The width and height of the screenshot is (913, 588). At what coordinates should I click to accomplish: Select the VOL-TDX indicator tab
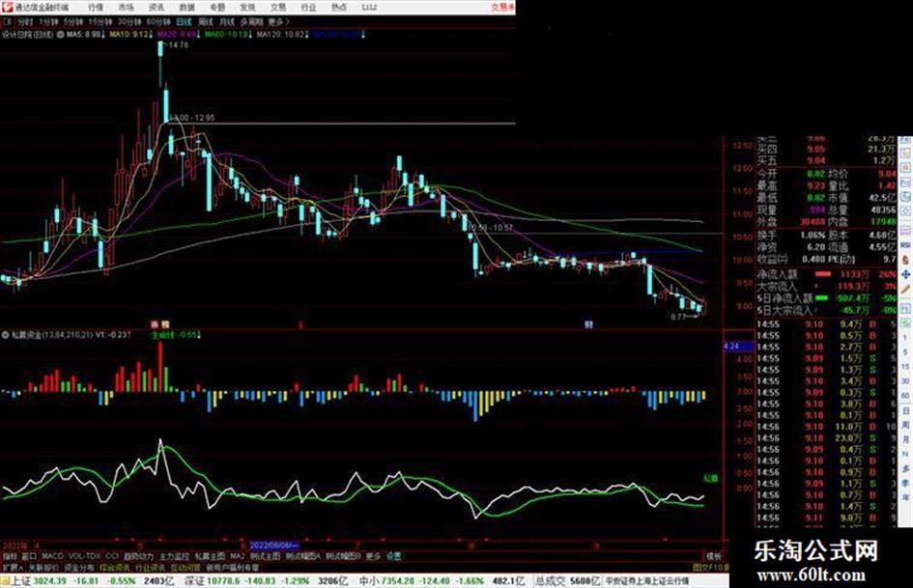click(85, 556)
